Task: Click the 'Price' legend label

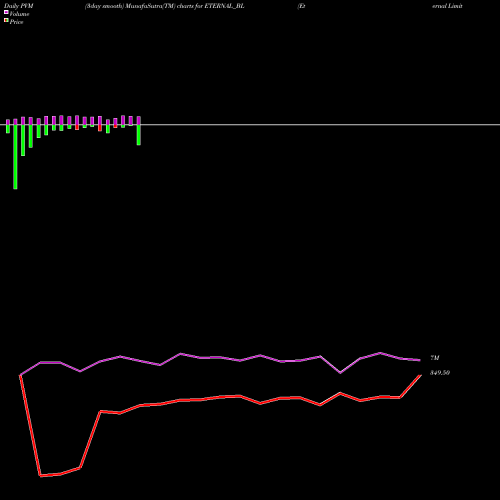Action: click(x=16, y=22)
